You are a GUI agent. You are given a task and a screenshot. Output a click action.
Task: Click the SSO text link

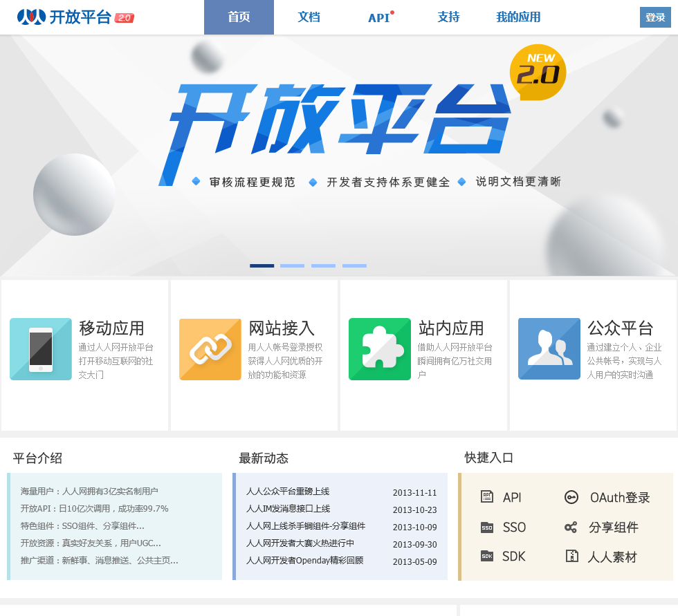pos(514,527)
